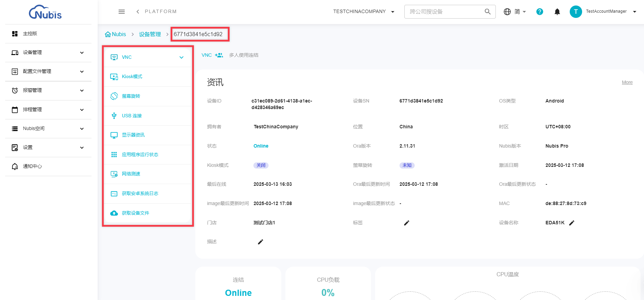Image resolution: width=644 pixels, height=300 pixels.
Task: Click the 多人使用连结 label
Action: (x=244, y=55)
